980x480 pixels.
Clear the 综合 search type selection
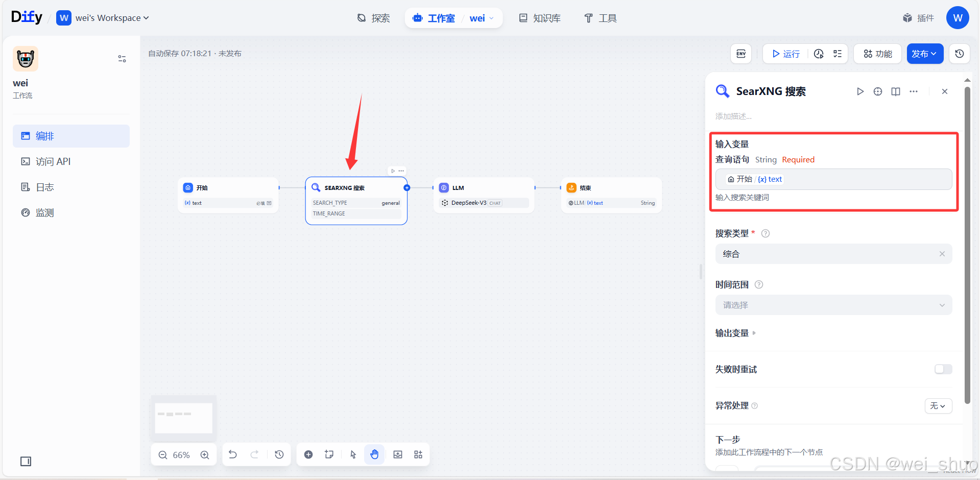click(942, 254)
